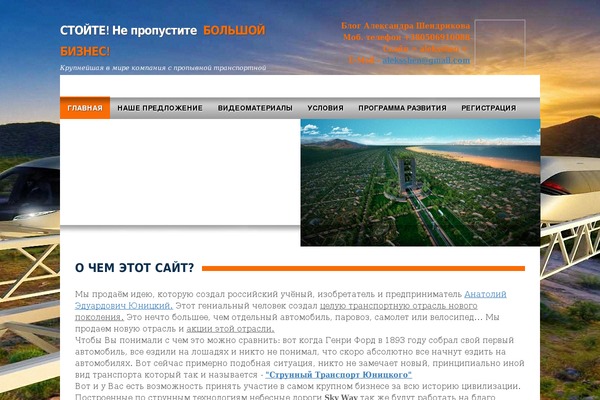This screenshot has height=400, width=600.
Task: Open the 'Струнный Транспорт Юницкого' link
Action: (x=339, y=375)
